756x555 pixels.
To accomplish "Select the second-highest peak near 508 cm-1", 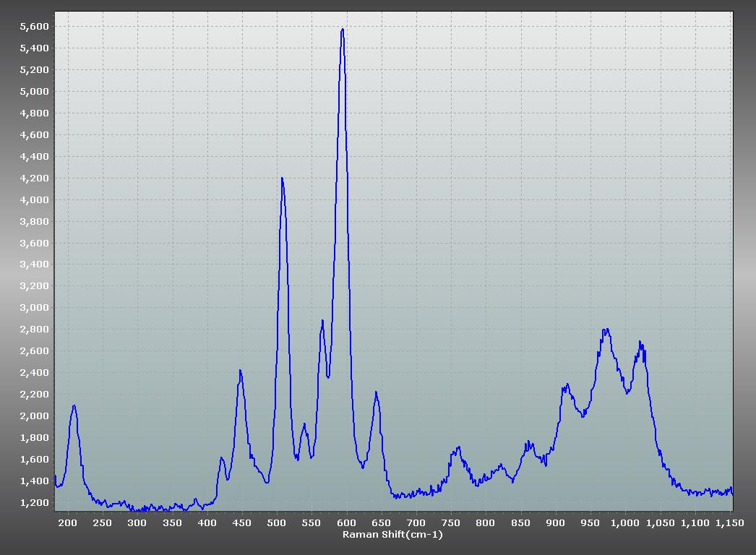I will coord(282,178).
